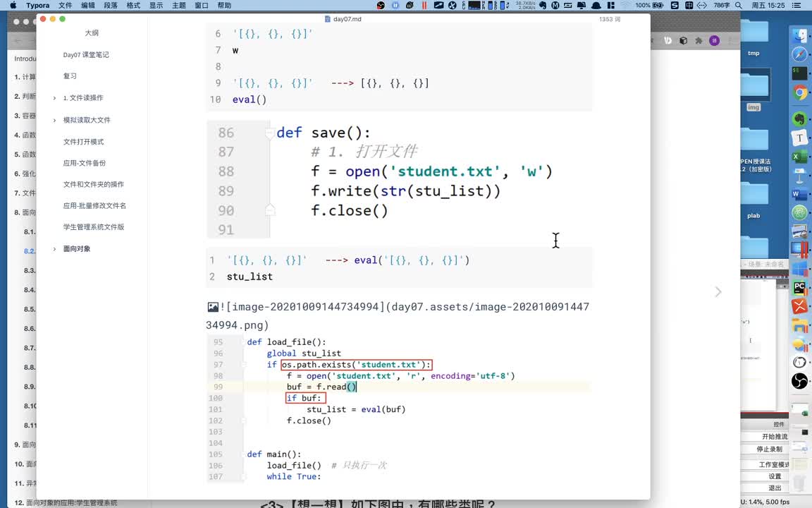The height and width of the screenshot is (508, 812).
Task: Open the Typora application menu
Action: tap(38, 5)
